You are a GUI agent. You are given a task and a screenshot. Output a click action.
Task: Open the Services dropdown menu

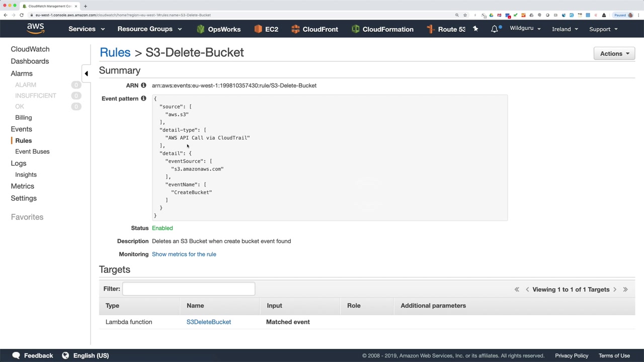[87, 29]
